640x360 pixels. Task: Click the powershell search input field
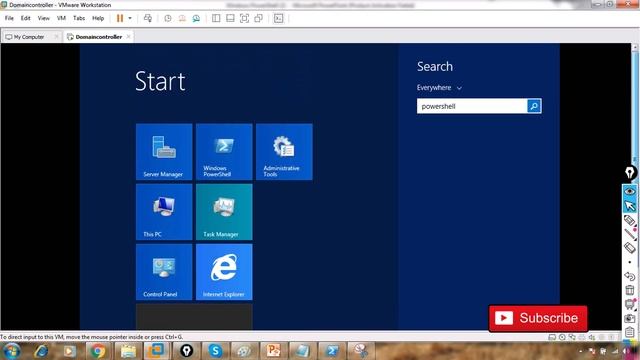click(x=472, y=106)
